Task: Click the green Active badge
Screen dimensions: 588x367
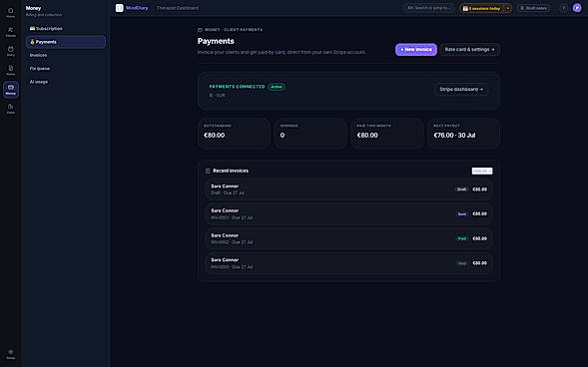Action: point(277,87)
